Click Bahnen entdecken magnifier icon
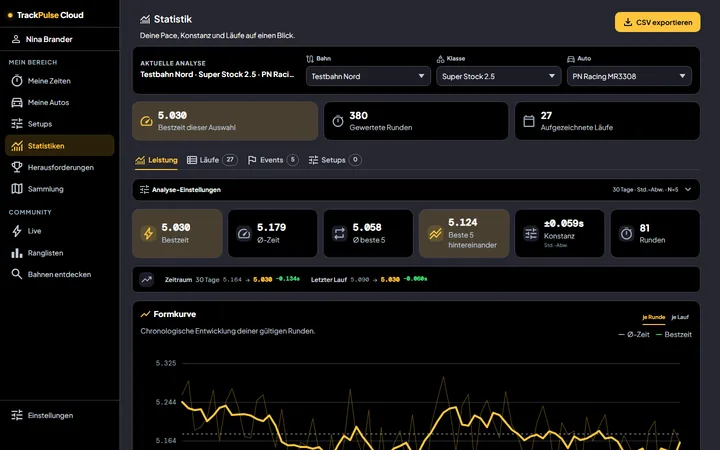The height and width of the screenshot is (450, 720). [17, 275]
